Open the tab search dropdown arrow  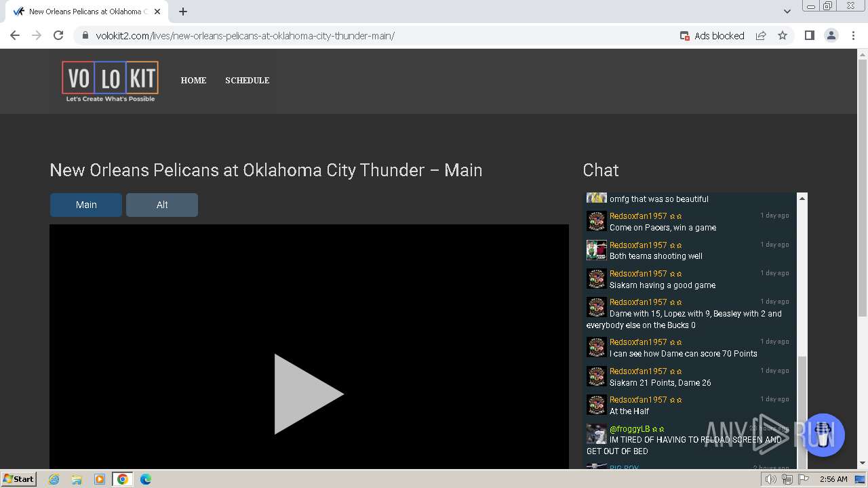pos(787,12)
